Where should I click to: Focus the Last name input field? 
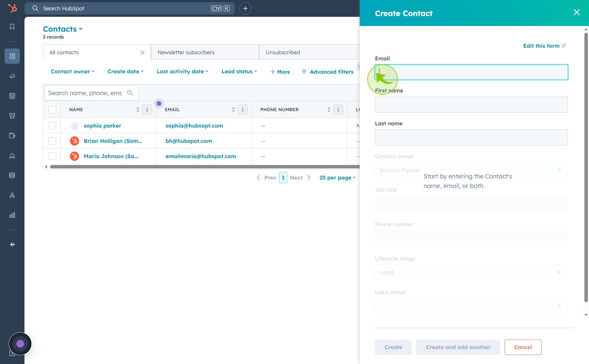471,138
